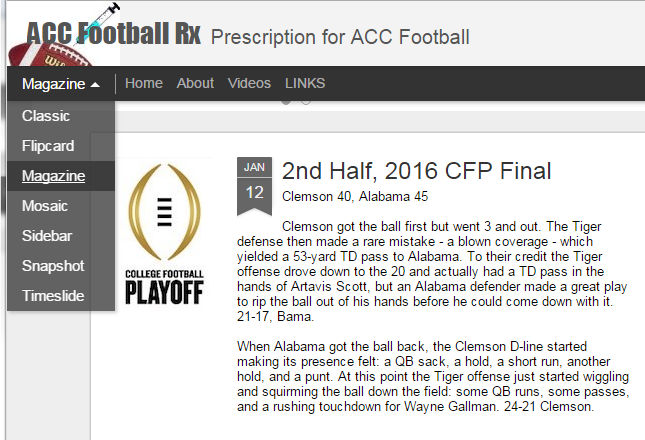Screen dimensions: 645x440
Task: Click the second slide indicator dot
Action: pyautogui.click(x=305, y=100)
